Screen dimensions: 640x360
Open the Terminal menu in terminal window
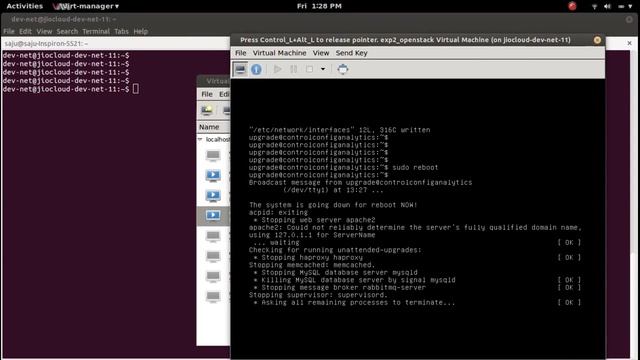coord(96,31)
